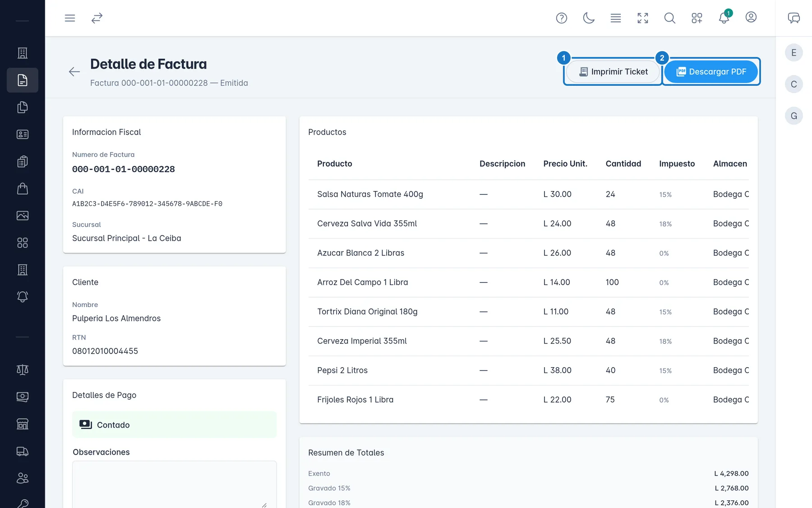This screenshot has height=508, width=812.
Task: Click the Observaciones text area
Action: point(174,485)
